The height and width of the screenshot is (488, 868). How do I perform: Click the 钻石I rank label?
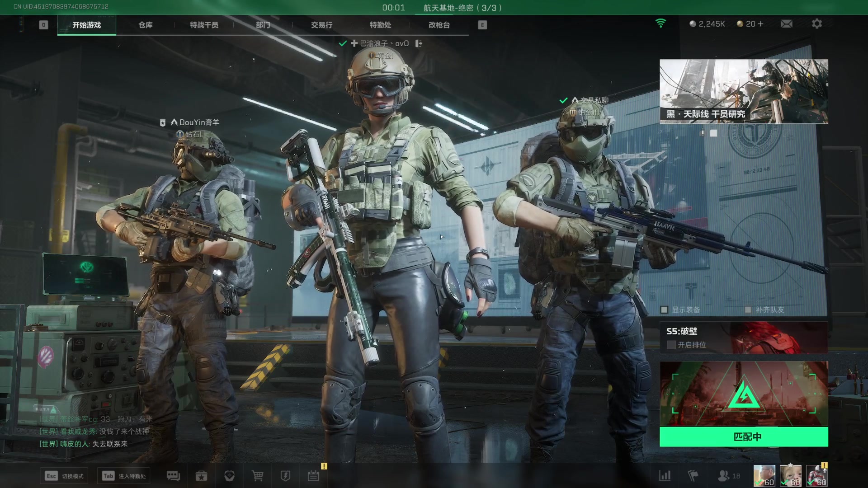(x=189, y=134)
